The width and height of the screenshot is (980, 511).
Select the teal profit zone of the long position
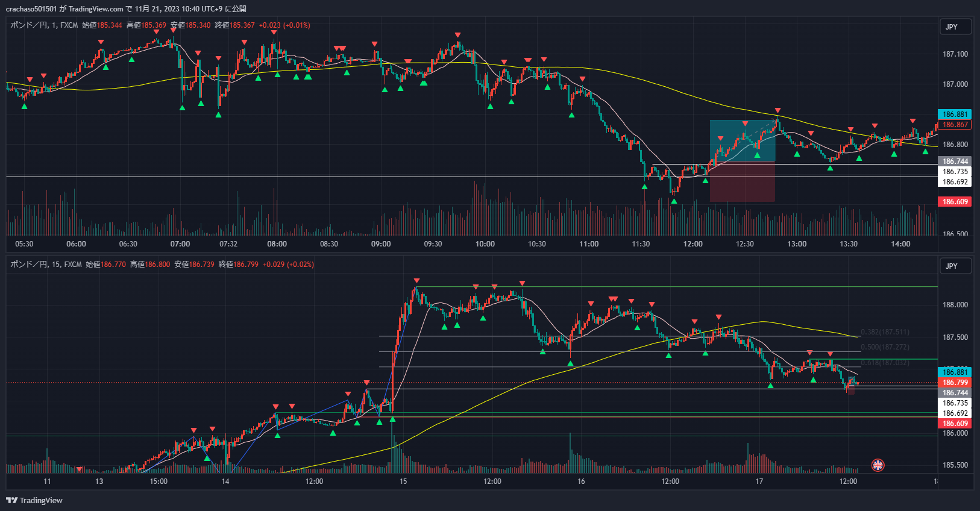pyautogui.click(x=743, y=141)
